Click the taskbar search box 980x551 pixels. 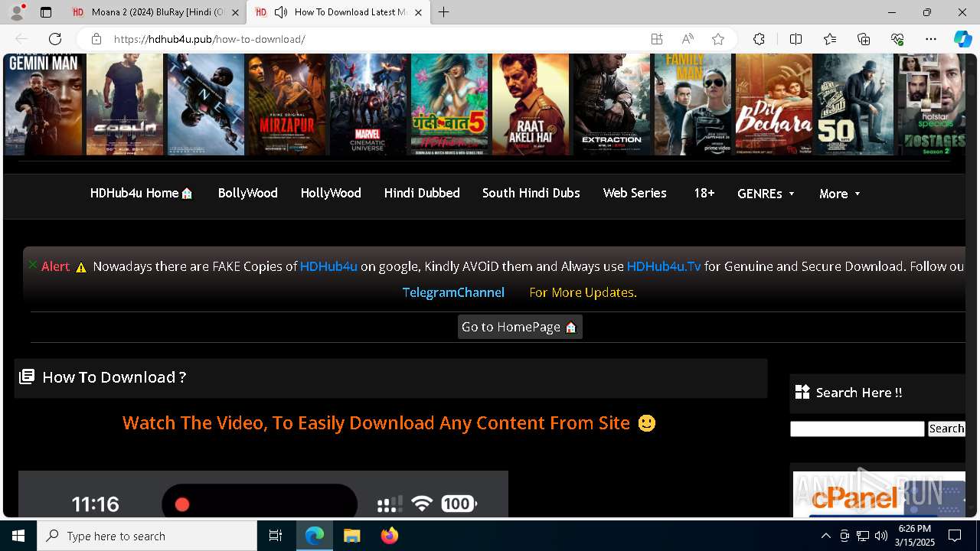tap(147, 536)
